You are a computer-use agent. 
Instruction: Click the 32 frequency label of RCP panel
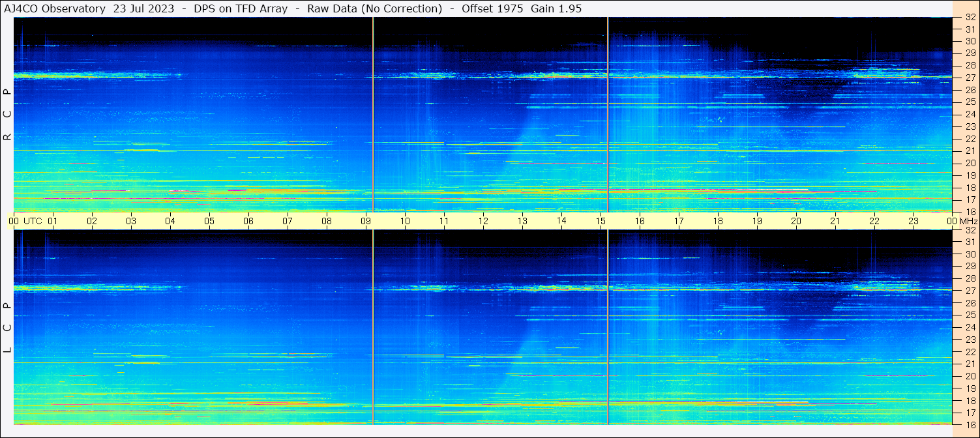(x=970, y=18)
